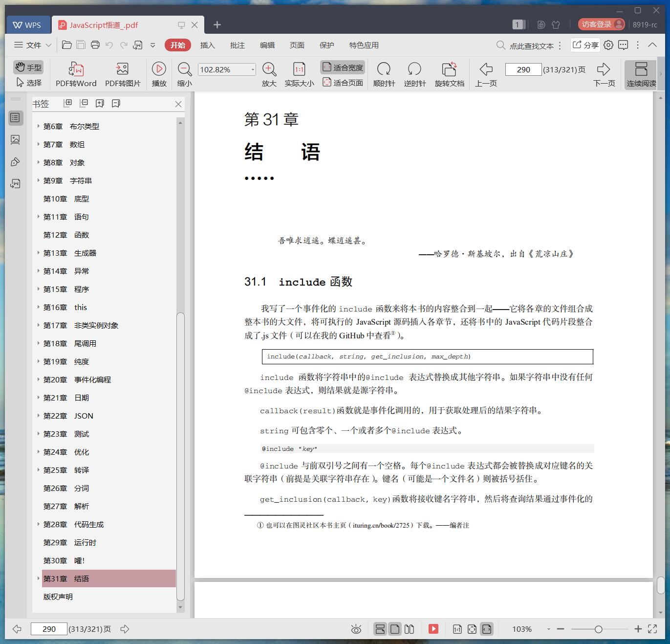Click the print icon in quick toolbar

coord(95,45)
